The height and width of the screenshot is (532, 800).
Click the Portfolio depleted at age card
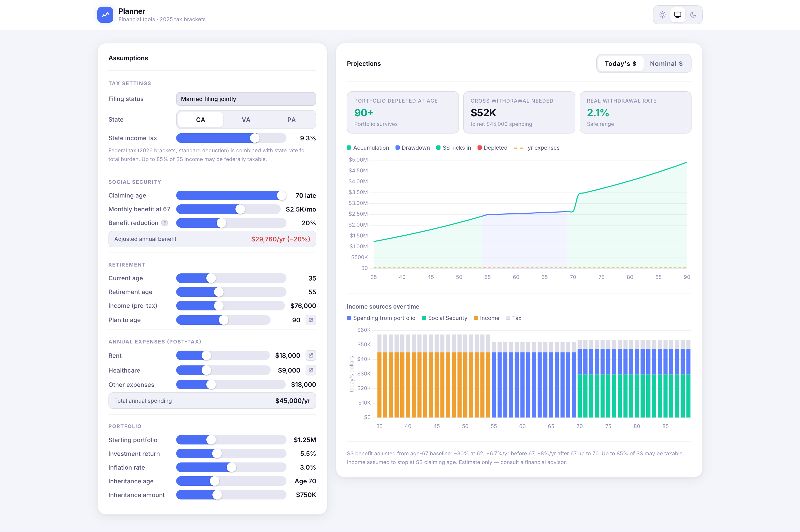[x=403, y=112]
